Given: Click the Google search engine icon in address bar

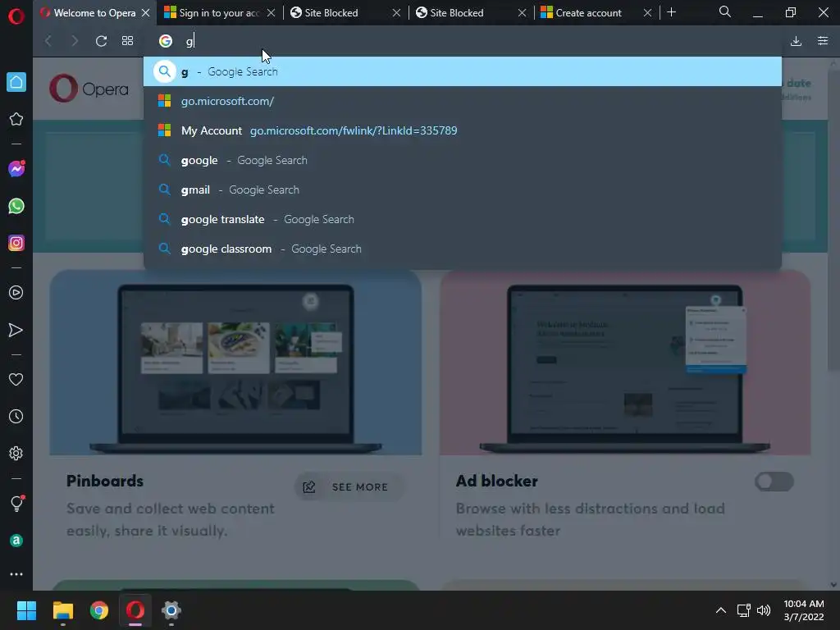Looking at the screenshot, I should (166, 41).
